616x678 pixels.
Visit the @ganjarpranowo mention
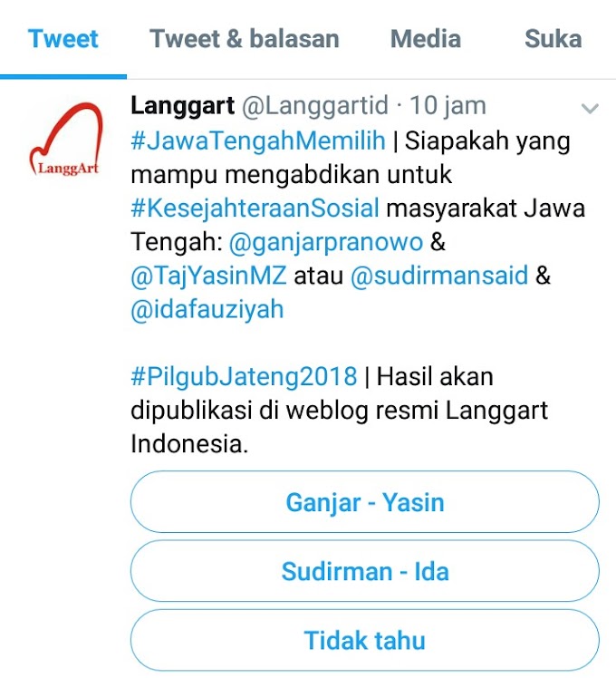pyautogui.click(x=325, y=242)
